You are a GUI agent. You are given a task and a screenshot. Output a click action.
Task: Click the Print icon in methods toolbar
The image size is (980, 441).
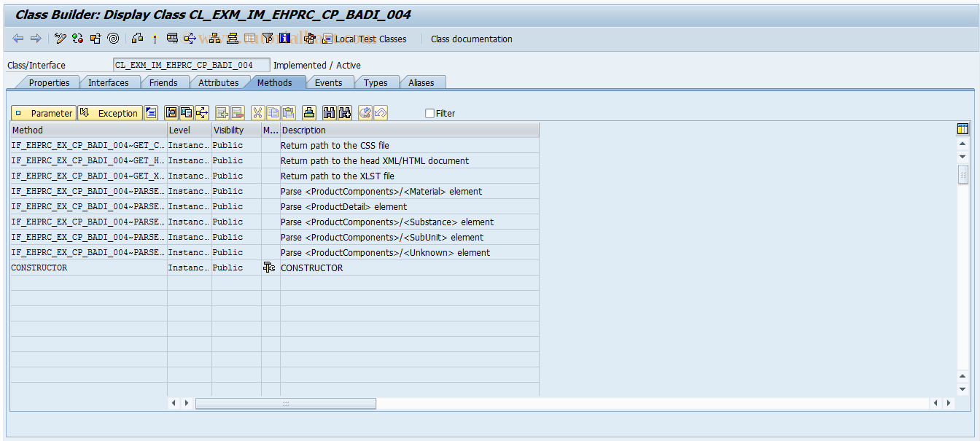[308, 113]
